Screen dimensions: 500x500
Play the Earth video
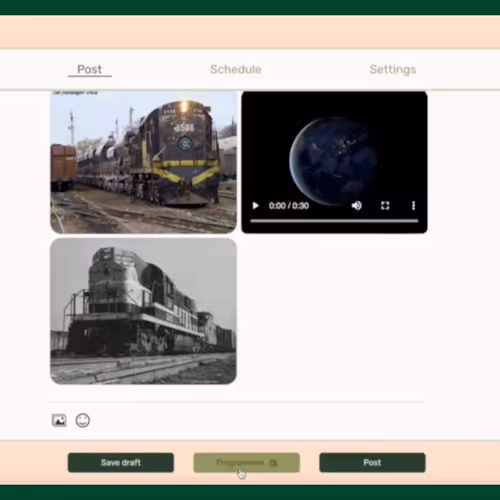[x=256, y=206]
